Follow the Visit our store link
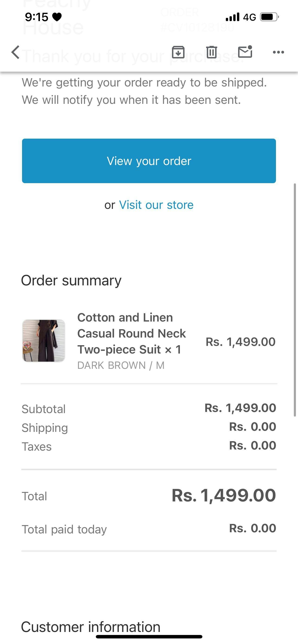This screenshot has height=644, width=298. pos(156,205)
